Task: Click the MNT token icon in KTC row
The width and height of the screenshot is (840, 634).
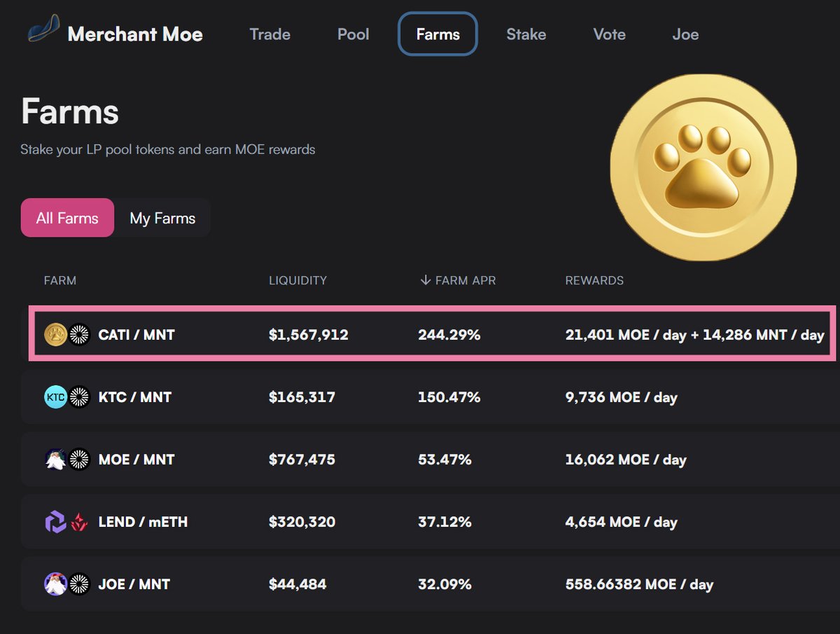Action: tap(79, 397)
